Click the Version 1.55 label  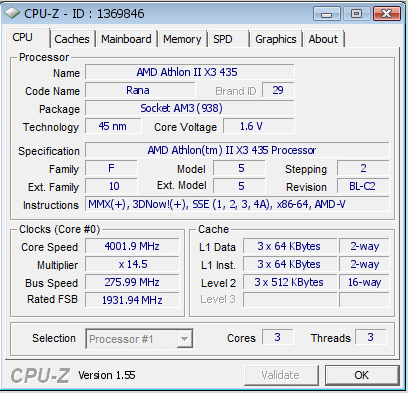[107, 375]
